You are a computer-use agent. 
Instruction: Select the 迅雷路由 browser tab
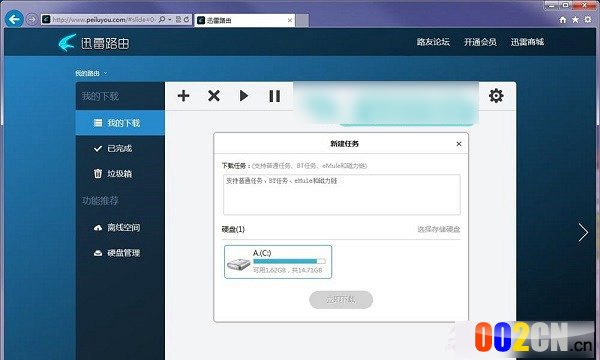click(245, 20)
